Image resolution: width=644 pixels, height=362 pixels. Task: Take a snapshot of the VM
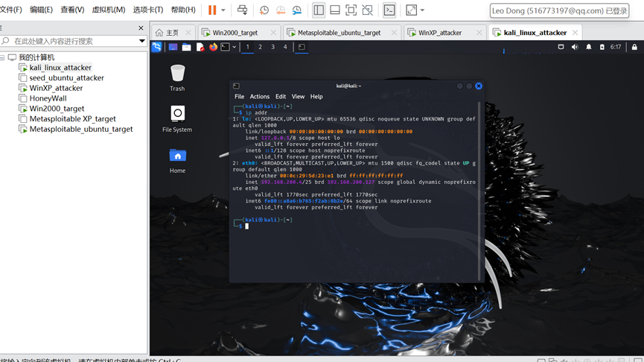(264, 10)
